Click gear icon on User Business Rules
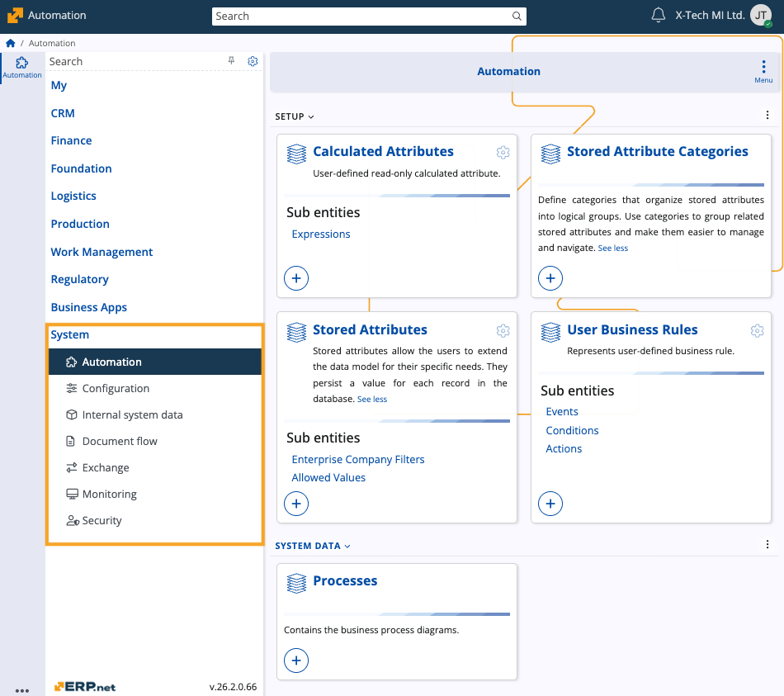This screenshot has width=784, height=696. pyautogui.click(x=757, y=330)
